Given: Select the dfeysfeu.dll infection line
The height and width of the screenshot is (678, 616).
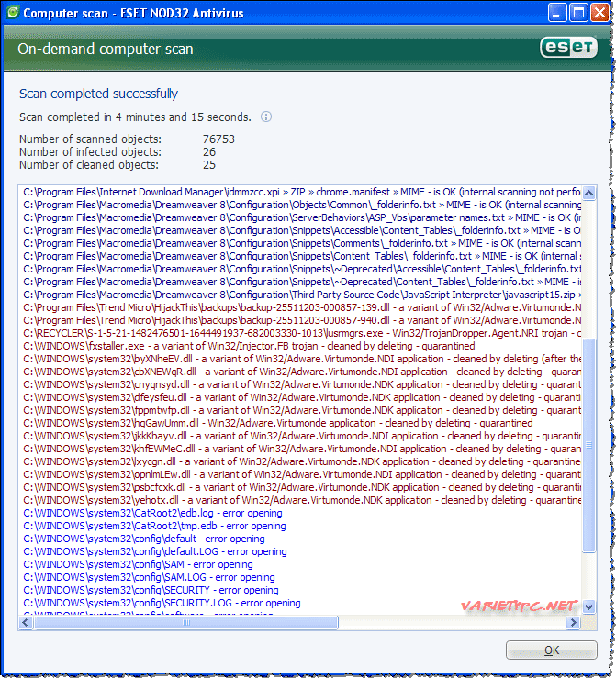Looking at the screenshot, I should click(x=301, y=397).
